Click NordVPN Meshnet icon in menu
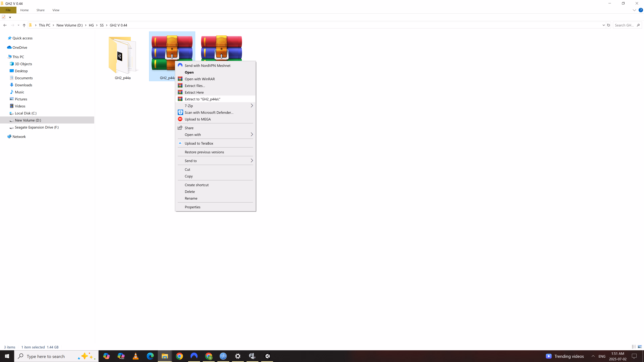Viewport: 644px width, 362px height. (180, 65)
